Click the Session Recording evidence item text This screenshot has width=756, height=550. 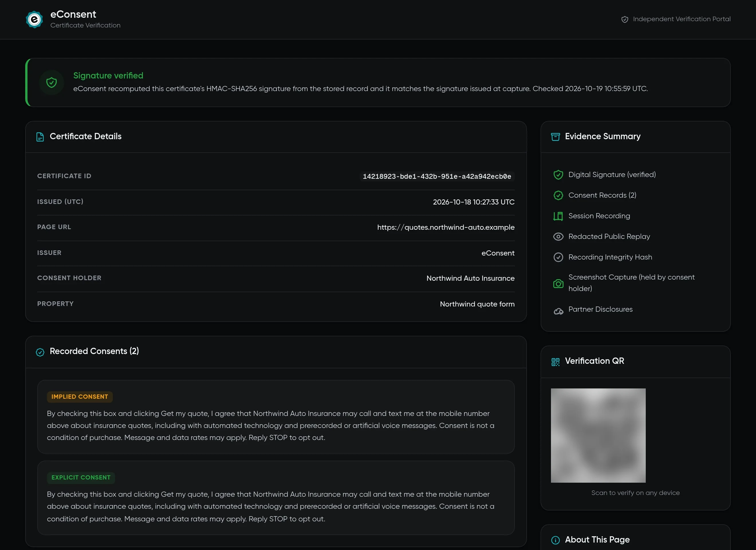pyautogui.click(x=599, y=216)
